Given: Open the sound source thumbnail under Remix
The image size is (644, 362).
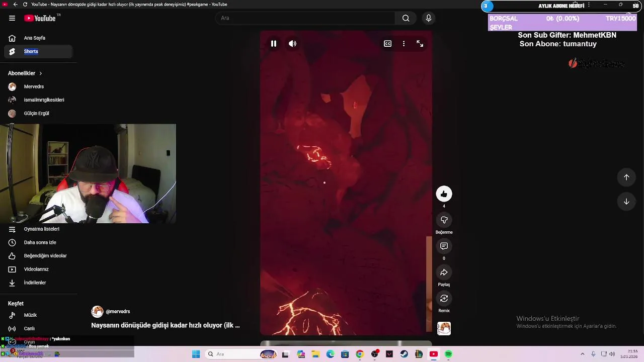Looking at the screenshot, I should pyautogui.click(x=444, y=328).
